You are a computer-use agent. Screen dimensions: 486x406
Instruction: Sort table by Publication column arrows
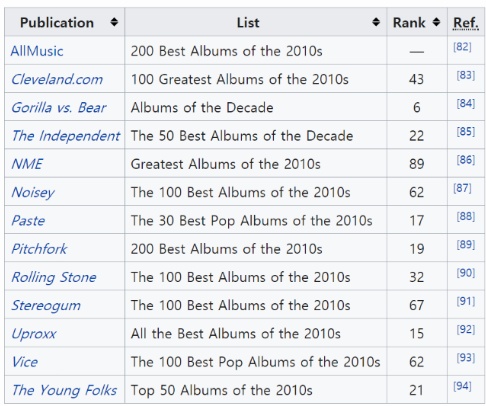click(114, 22)
